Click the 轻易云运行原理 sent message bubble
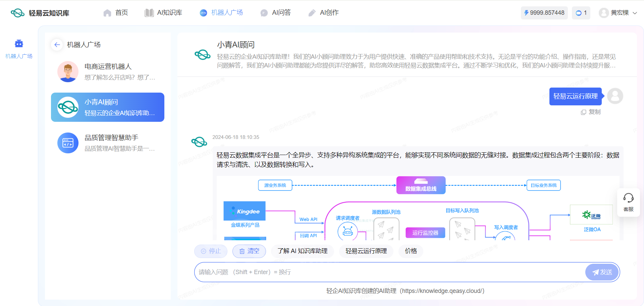 coord(576,96)
